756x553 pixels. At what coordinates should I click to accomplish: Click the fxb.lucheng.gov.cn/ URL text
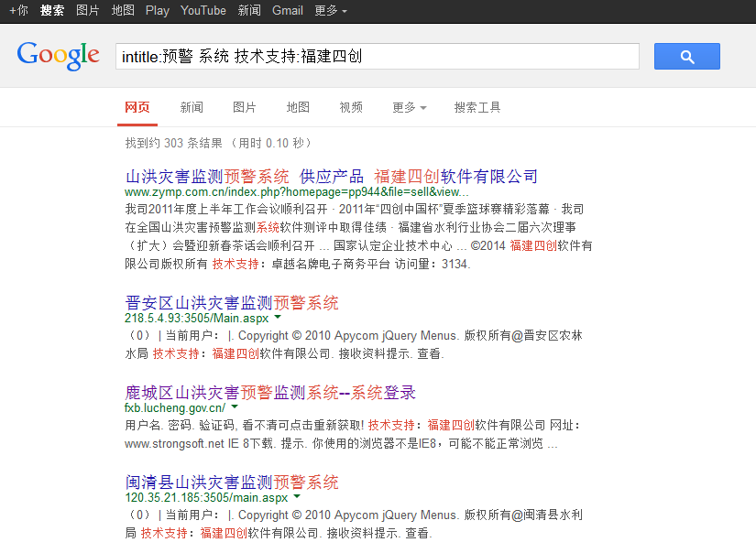pyautogui.click(x=175, y=408)
